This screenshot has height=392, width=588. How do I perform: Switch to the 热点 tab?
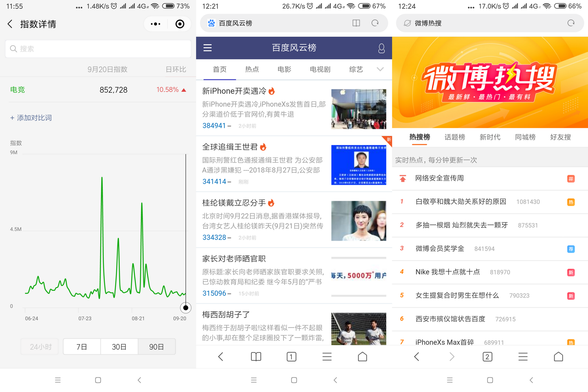pos(252,69)
